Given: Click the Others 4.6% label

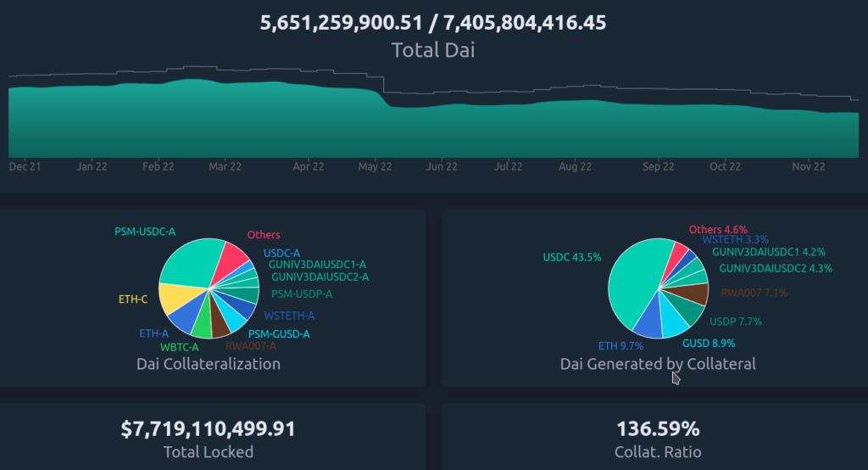Looking at the screenshot, I should pos(718,230).
